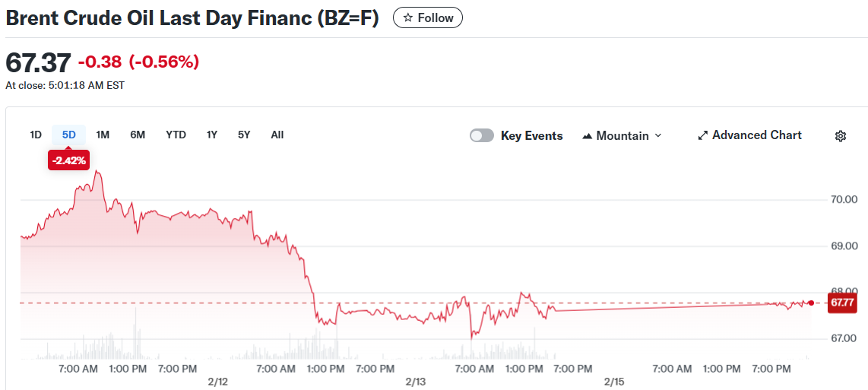This screenshot has width=868, height=390.
Task: Select the YTD range tab
Action: [176, 135]
